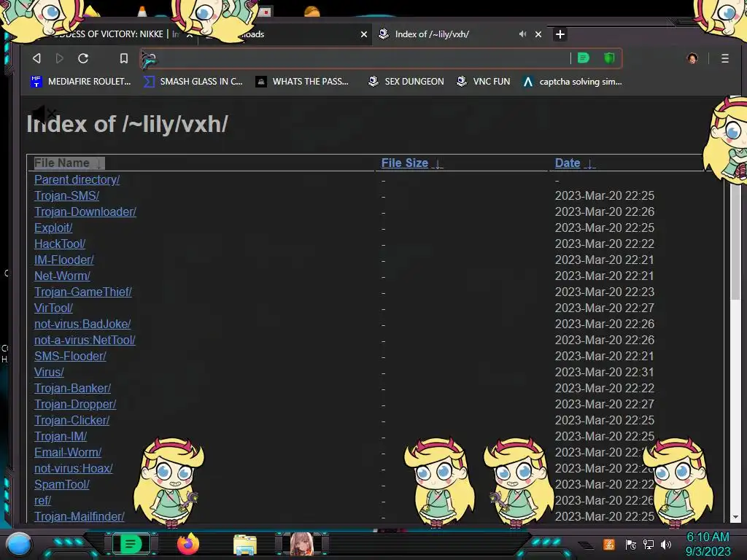Open the HackTool/ folder link
Screen dimensions: 747x560
(60, 244)
